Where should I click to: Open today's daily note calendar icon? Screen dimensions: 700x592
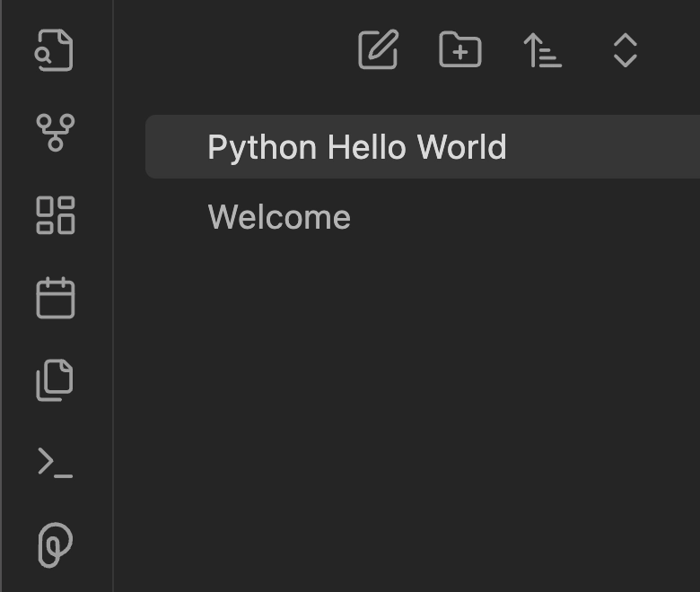[x=55, y=298]
